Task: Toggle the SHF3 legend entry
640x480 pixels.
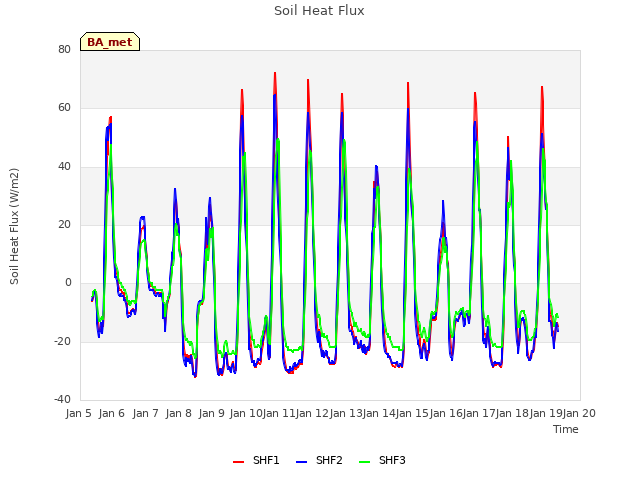Action: [x=382, y=460]
